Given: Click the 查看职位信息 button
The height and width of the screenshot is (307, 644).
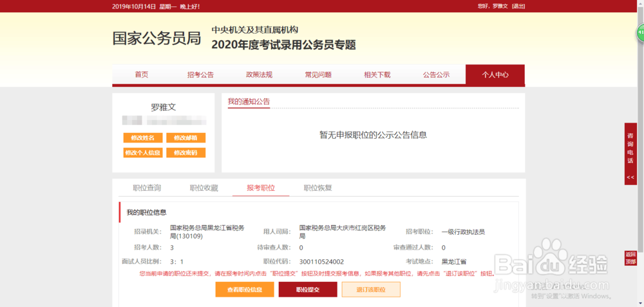Looking at the screenshot, I should [x=245, y=290].
